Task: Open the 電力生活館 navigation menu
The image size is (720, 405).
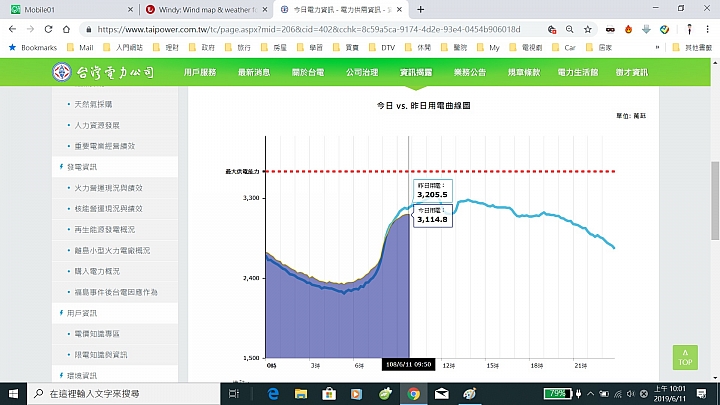Action: tap(578, 72)
